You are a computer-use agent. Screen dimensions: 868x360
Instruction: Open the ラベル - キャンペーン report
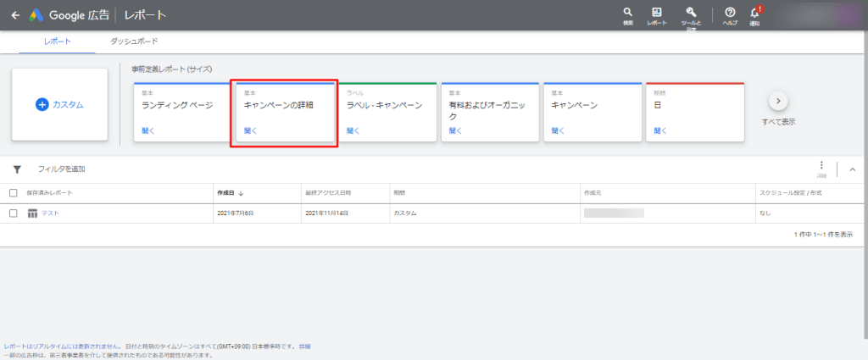coord(387,113)
